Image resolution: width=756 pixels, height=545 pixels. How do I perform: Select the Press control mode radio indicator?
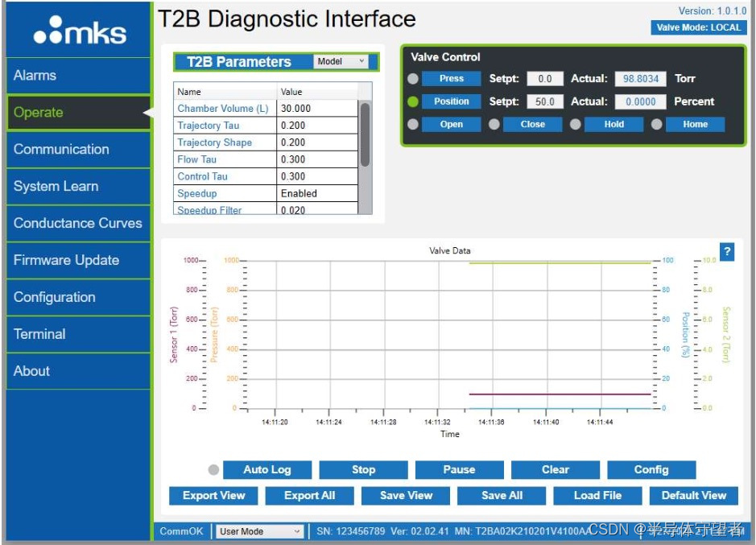pyautogui.click(x=413, y=79)
